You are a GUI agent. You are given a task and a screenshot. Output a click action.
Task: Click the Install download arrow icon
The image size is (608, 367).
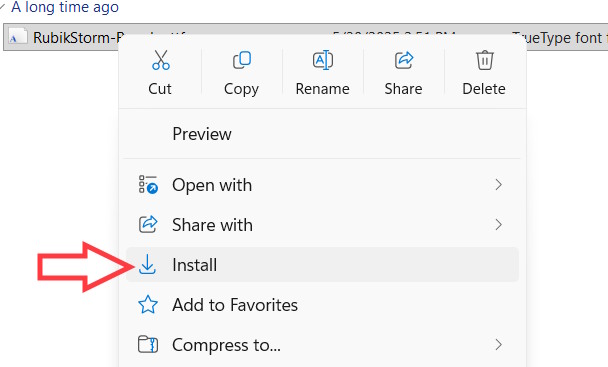click(x=148, y=265)
